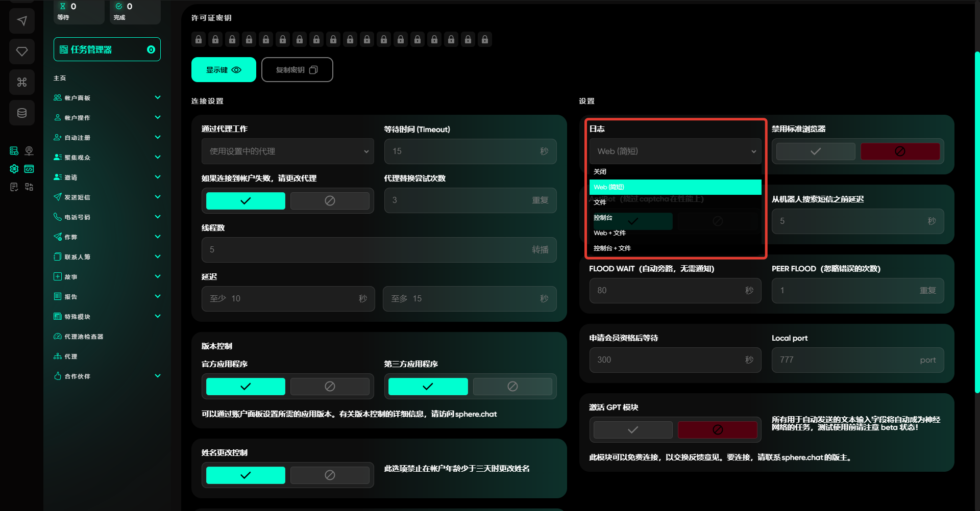Click the diamond icon in left rail

coord(22,52)
